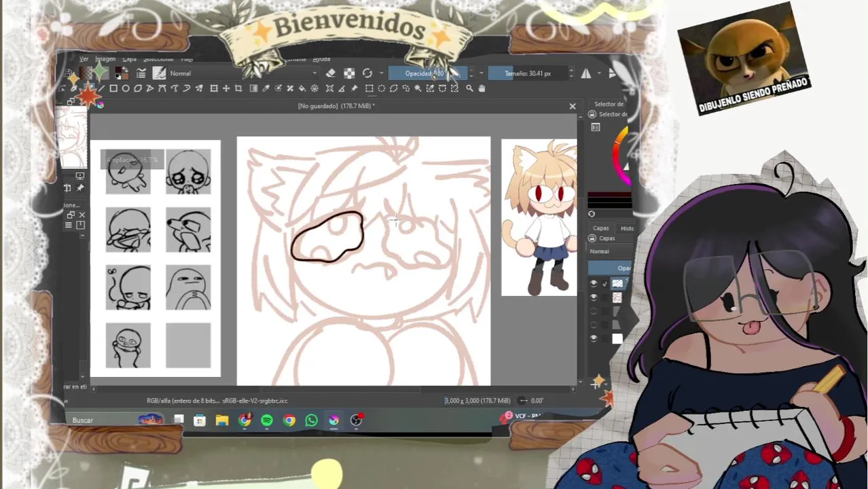Toggle horizontal mirror tool
Screen dimensions: 868x489
pos(586,73)
